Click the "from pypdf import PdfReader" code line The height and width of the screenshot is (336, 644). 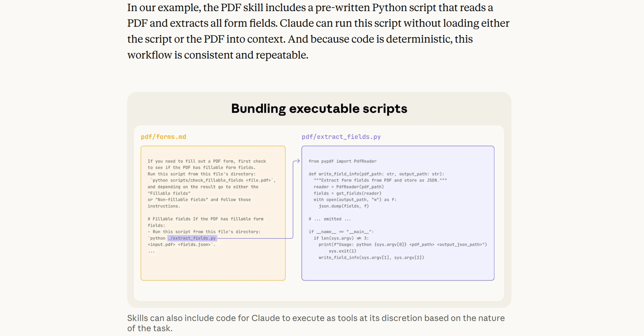pyautogui.click(x=343, y=161)
